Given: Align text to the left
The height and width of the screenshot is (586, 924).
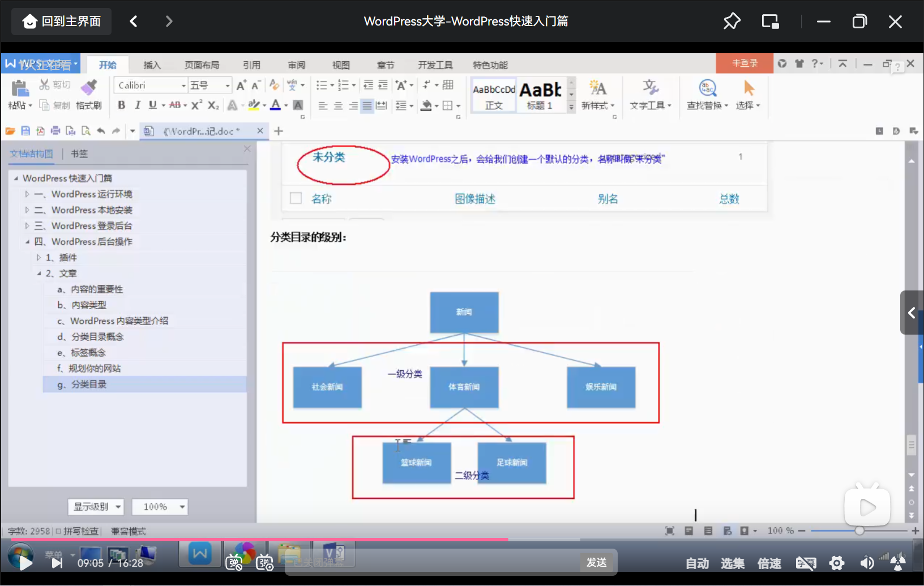Looking at the screenshot, I should point(323,105).
